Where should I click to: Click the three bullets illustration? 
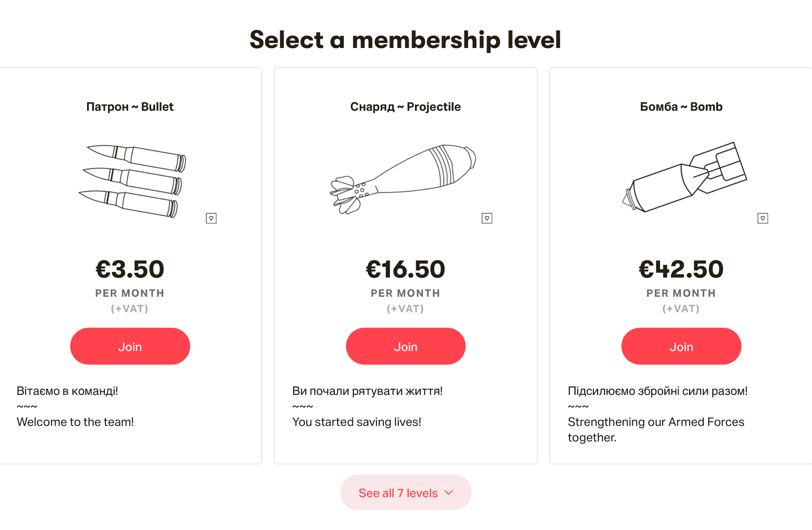click(x=132, y=181)
